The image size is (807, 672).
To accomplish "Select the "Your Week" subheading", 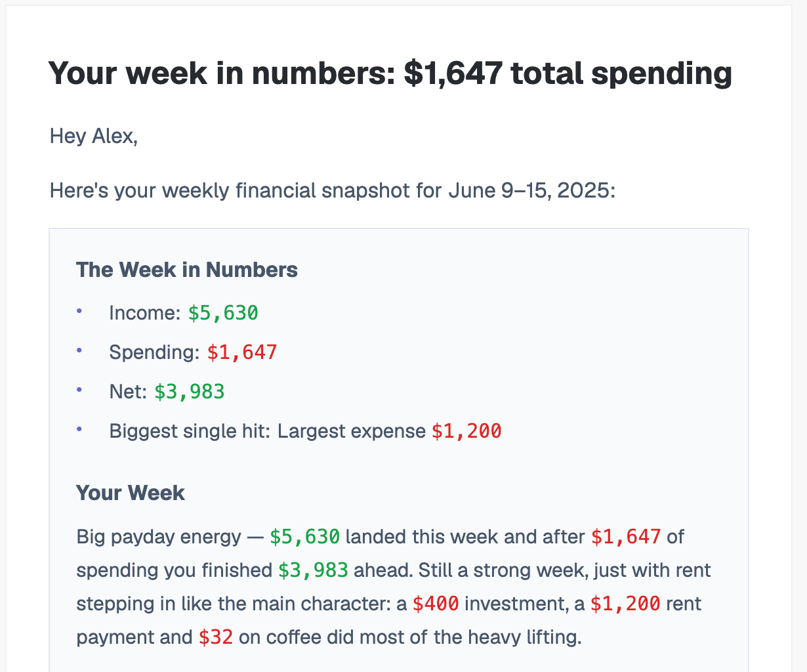I will [131, 493].
